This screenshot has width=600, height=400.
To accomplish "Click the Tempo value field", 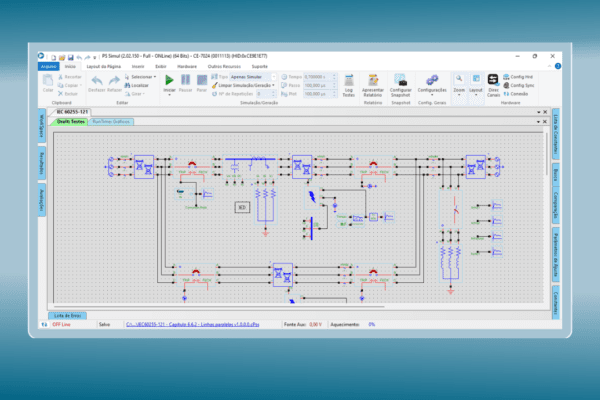I will pyautogui.click(x=320, y=77).
